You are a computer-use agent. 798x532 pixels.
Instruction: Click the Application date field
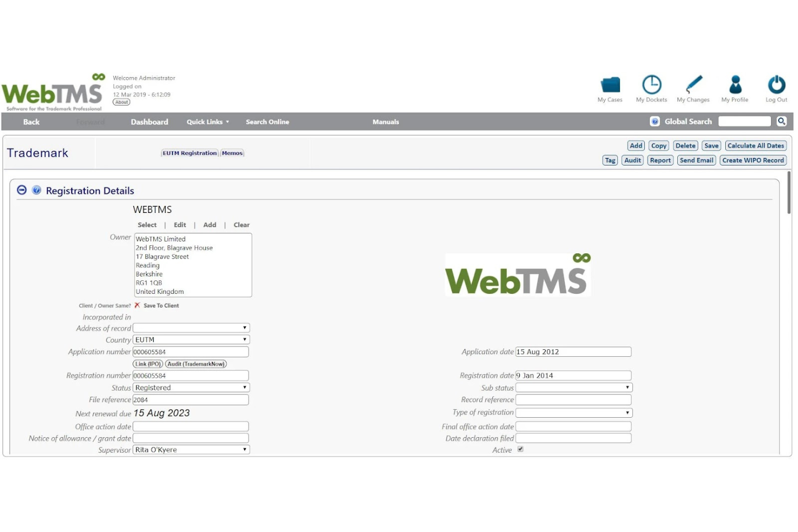tap(573, 352)
